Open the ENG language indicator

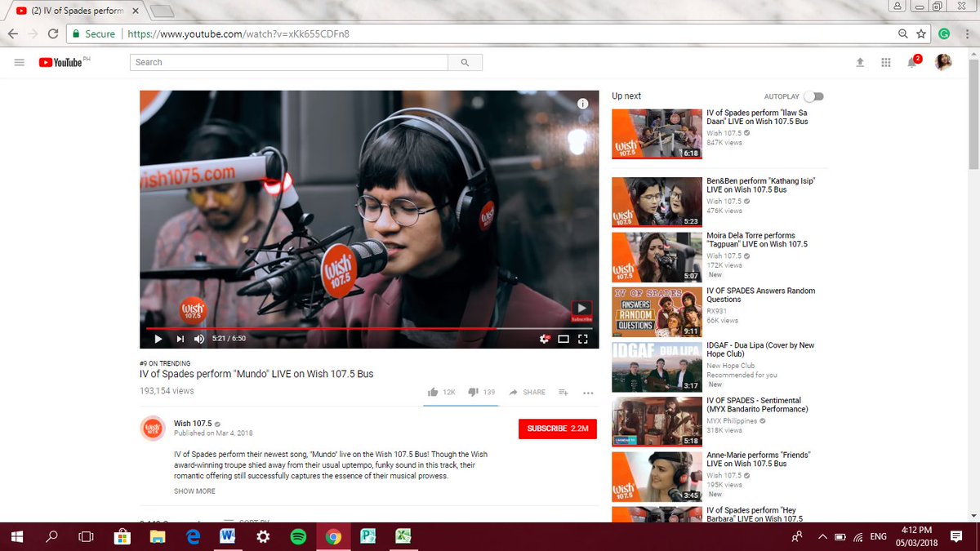point(879,536)
